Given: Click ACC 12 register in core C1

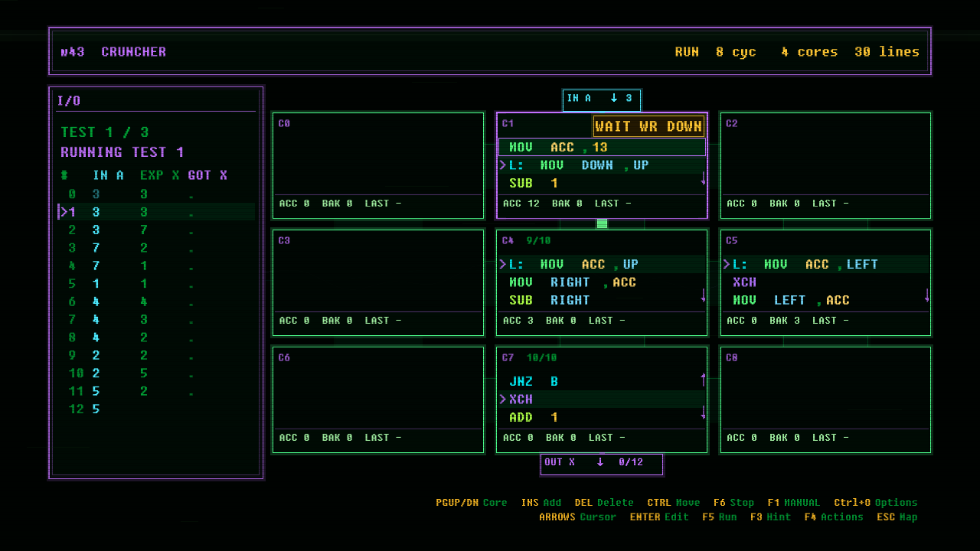Looking at the screenshot, I should click(x=521, y=204).
